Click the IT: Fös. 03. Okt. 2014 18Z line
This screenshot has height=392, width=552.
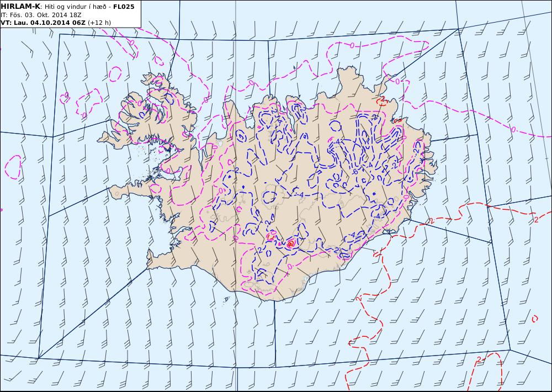41,15
